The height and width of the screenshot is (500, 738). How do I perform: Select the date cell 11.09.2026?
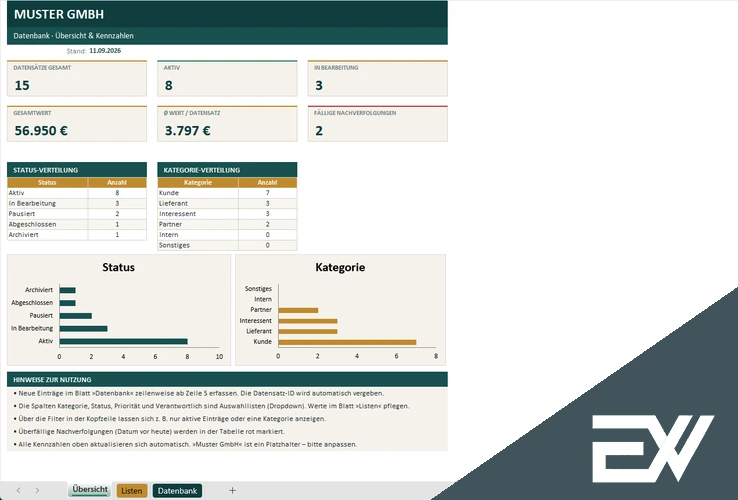(105, 50)
